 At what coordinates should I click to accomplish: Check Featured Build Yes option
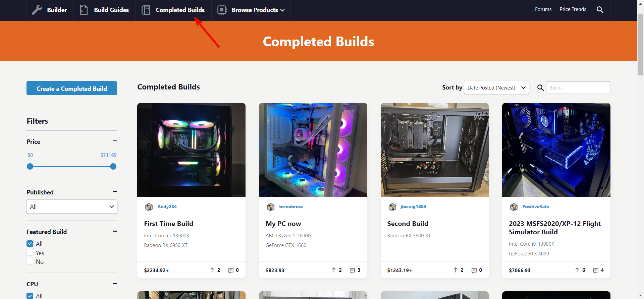(x=30, y=253)
